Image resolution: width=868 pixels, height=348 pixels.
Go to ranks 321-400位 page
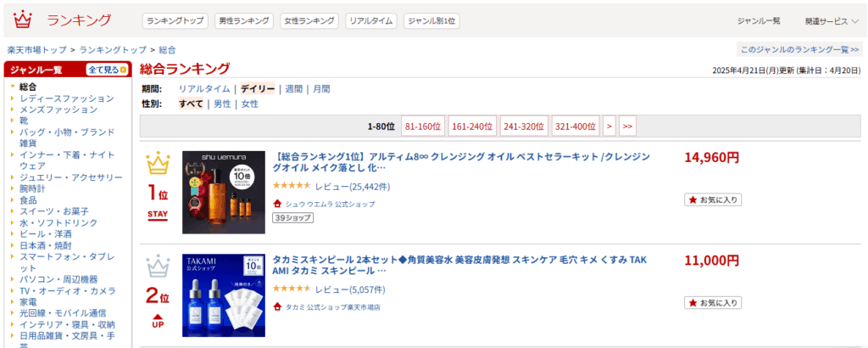[x=576, y=126]
